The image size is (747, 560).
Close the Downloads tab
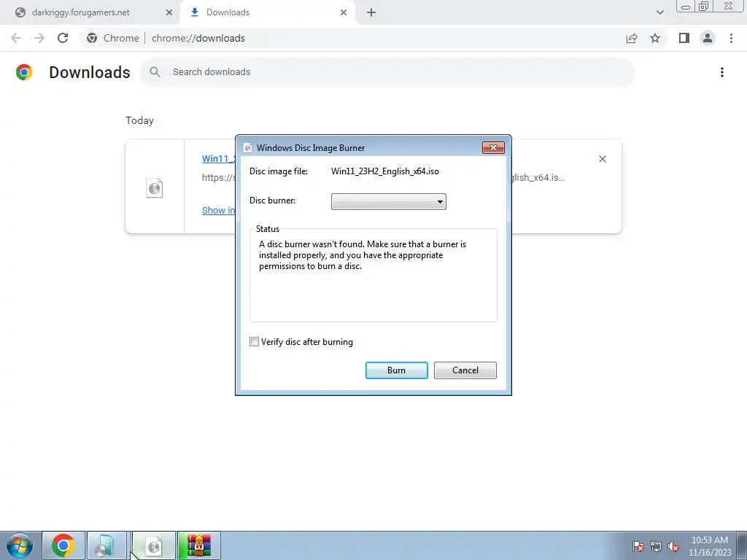pyautogui.click(x=344, y=12)
